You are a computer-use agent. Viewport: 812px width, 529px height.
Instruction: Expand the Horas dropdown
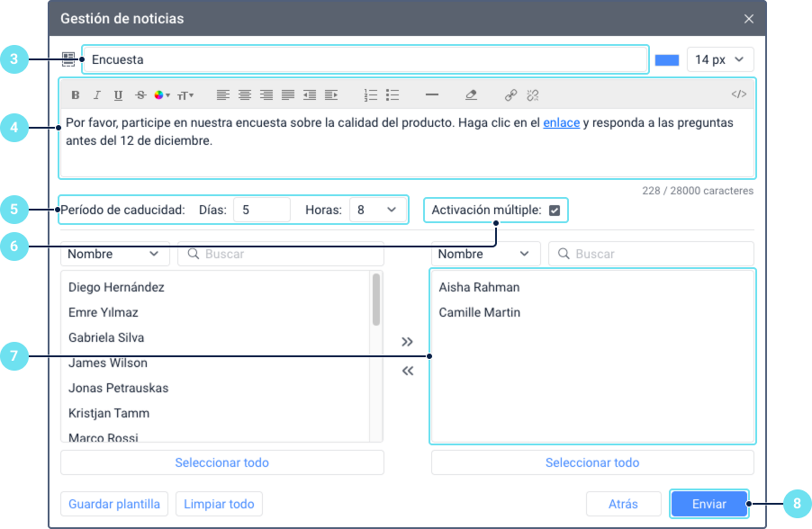pos(377,211)
